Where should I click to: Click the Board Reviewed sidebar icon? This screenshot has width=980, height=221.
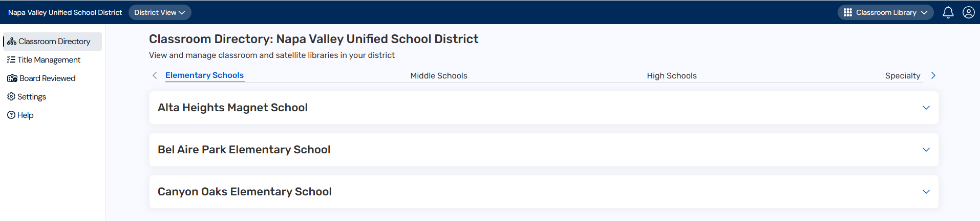pos(12,78)
